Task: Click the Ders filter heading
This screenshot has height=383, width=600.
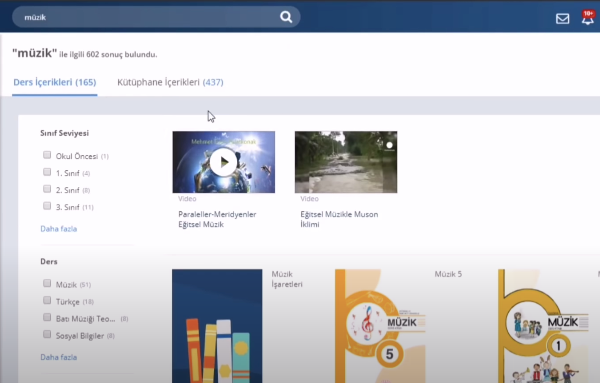Action: [49, 261]
